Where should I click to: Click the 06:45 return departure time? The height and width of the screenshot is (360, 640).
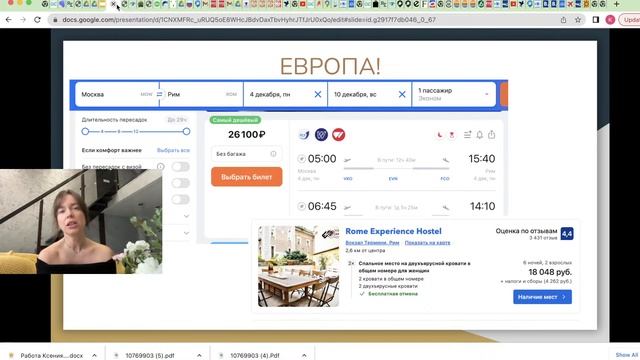click(322, 206)
